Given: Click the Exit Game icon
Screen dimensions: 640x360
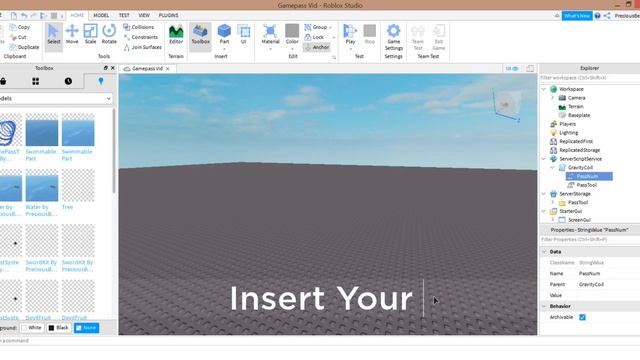Looking at the screenshot, I should pos(439,37).
